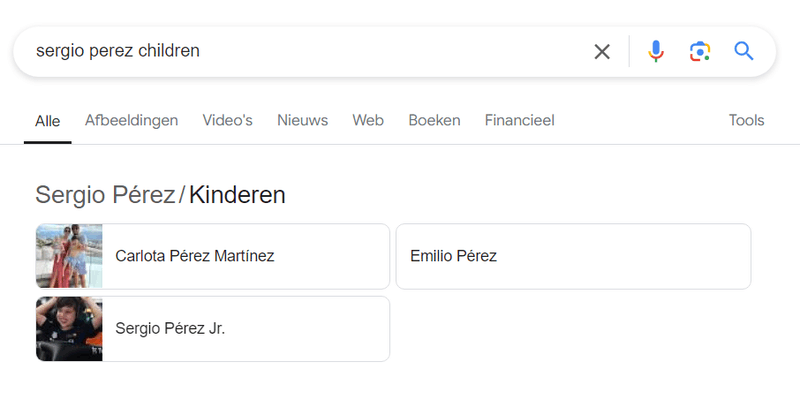Open the Video's tab
Screen dimensions: 800x407
pyautogui.click(x=228, y=120)
